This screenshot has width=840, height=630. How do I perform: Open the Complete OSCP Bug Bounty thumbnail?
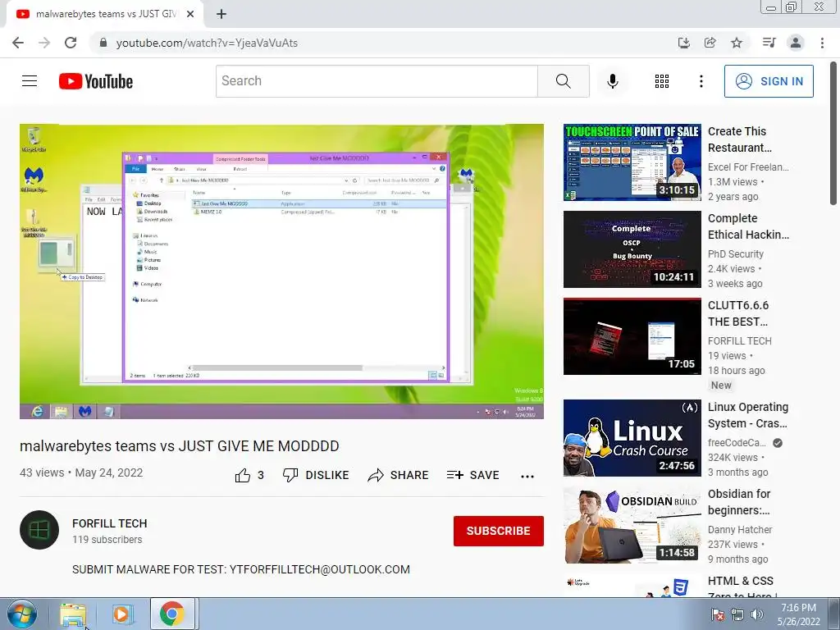tap(632, 249)
